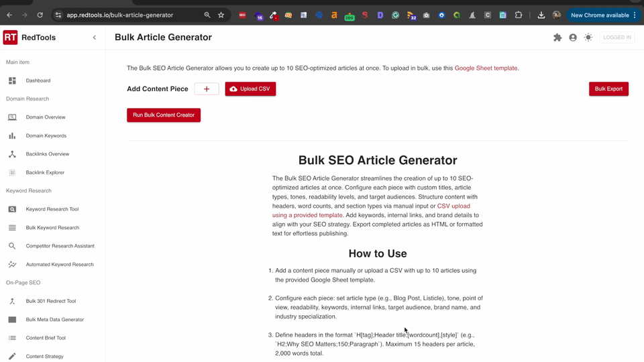Click the Keyword Research Tool search icon
Image resolution: width=644 pixels, height=362 pixels.
(x=12, y=209)
